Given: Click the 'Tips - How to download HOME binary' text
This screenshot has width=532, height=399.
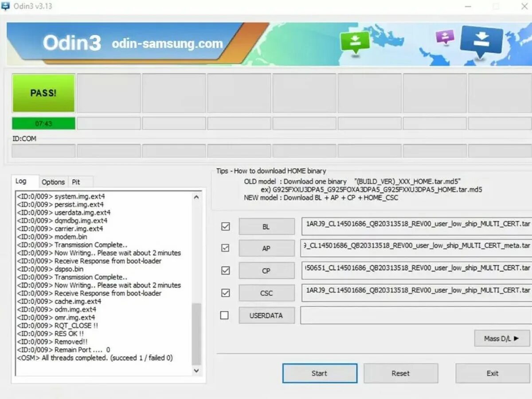Looking at the screenshot, I should (271, 171).
